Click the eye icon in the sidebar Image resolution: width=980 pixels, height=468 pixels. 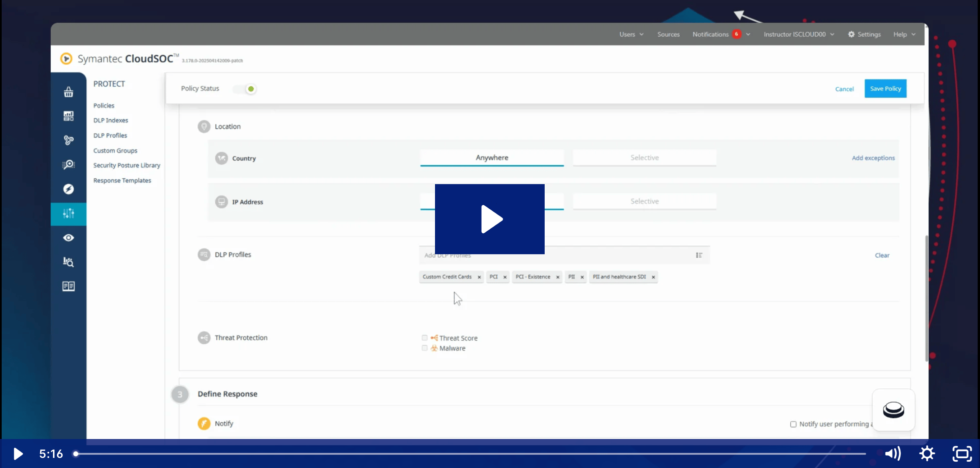tap(69, 238)
